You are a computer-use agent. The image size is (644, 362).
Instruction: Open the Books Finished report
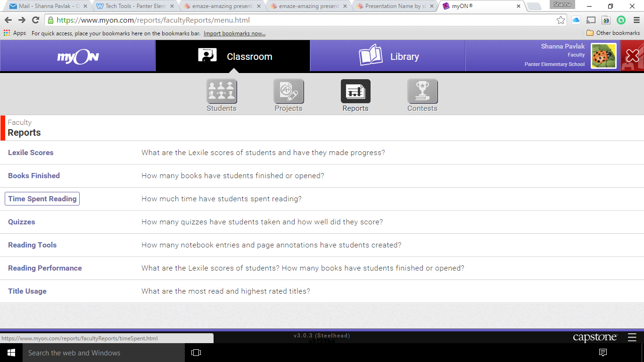34,176
